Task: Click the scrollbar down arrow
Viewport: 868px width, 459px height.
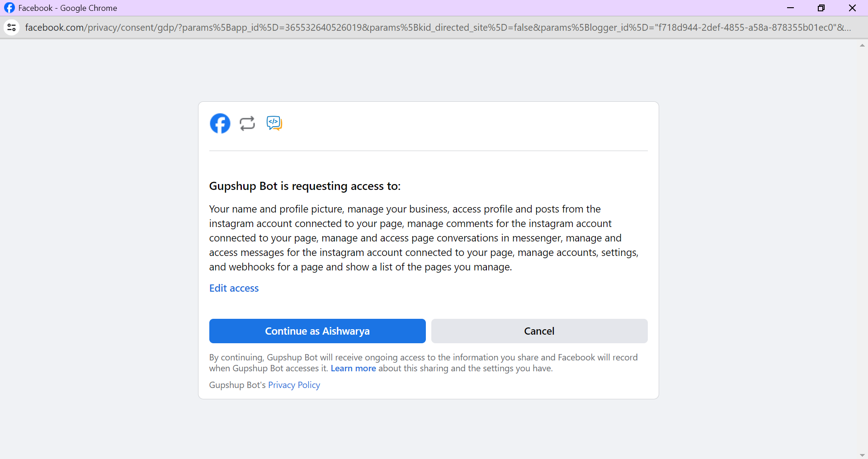Action: (x=862, y=455)
